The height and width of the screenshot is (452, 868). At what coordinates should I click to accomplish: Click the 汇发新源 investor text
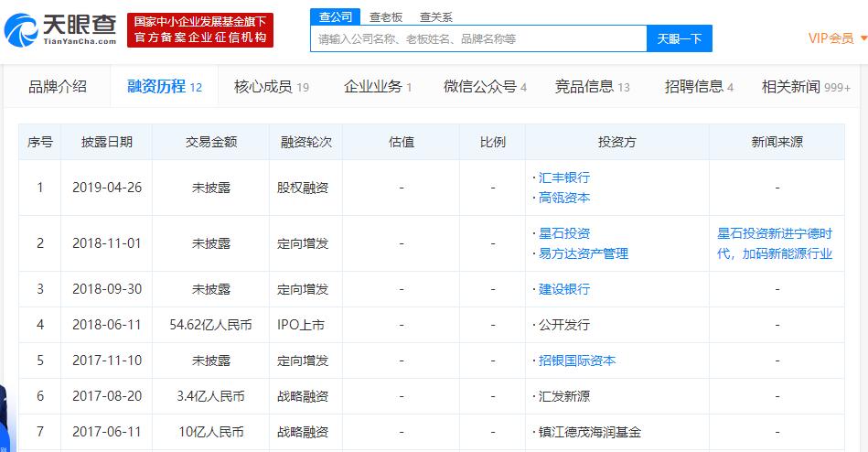click(x=564, y=396)
